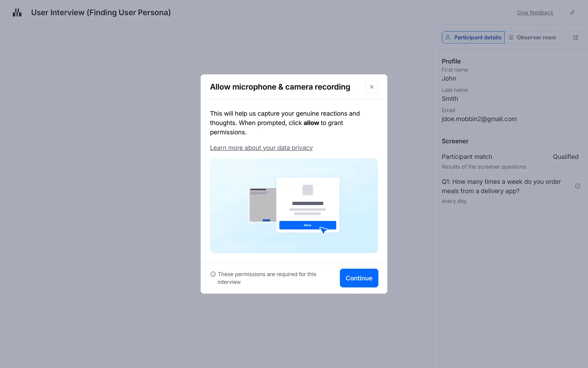Open the Give feedback link
The width and height of the screenshot is (588, 368).
coord(535,13)
